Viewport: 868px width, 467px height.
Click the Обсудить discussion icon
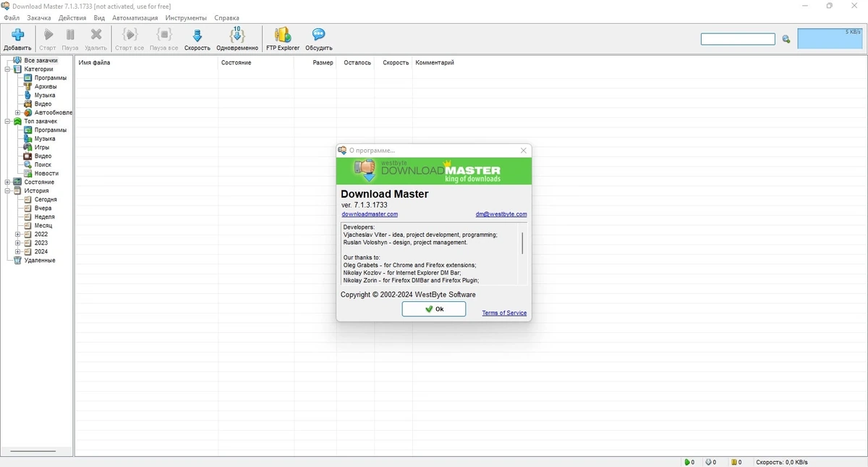(318, 35)
